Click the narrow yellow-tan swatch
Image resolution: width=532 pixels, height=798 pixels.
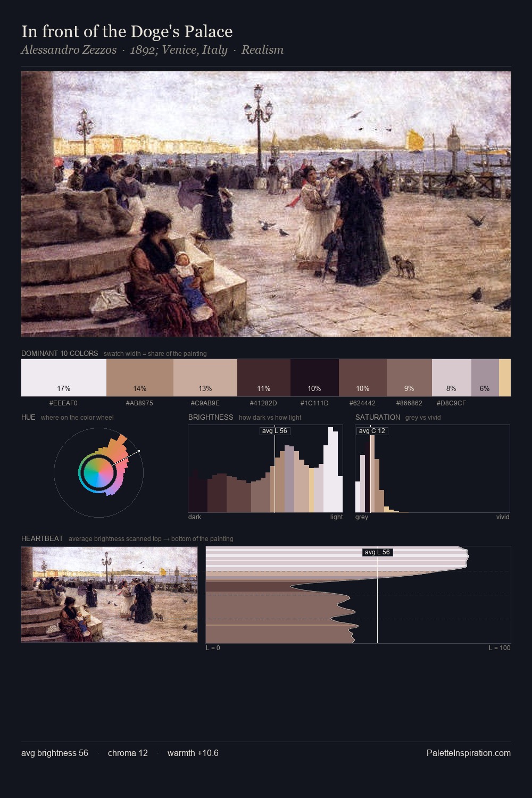click(505, 378)
